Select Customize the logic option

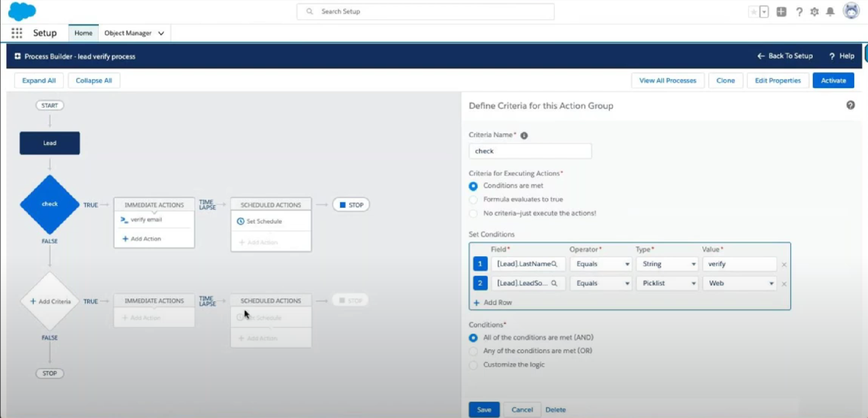473,365
